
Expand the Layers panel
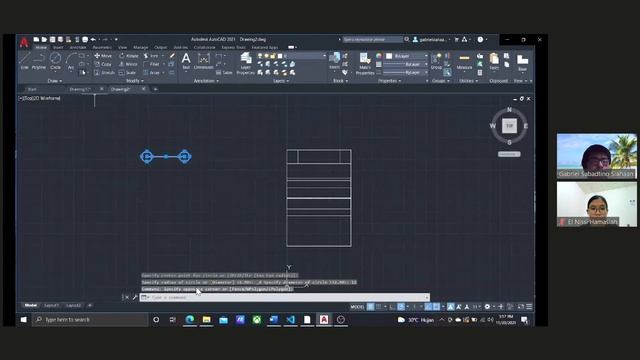tap(281, 81)
